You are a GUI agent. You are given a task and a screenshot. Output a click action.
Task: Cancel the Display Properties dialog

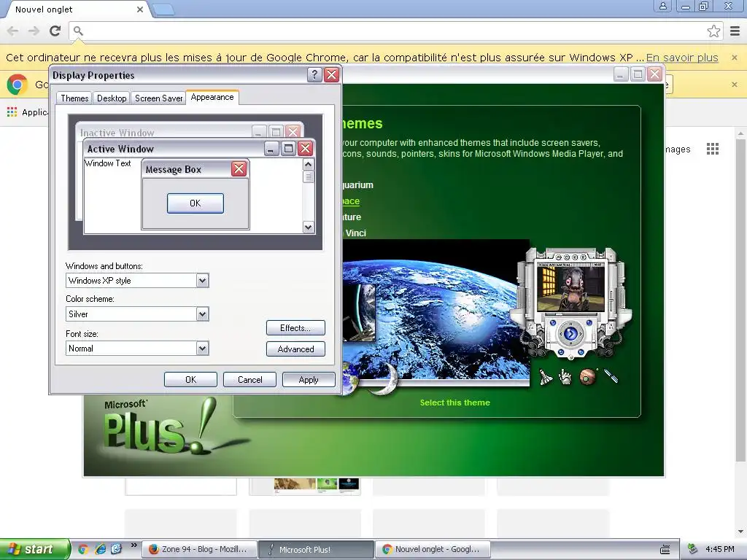point(249,379)
